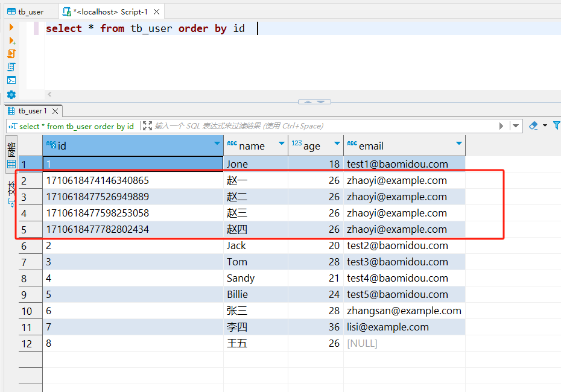The height and width of the screenshot is (392, 561).
Task: Switch to grid view side tab
Action: (x=11, y=154)
